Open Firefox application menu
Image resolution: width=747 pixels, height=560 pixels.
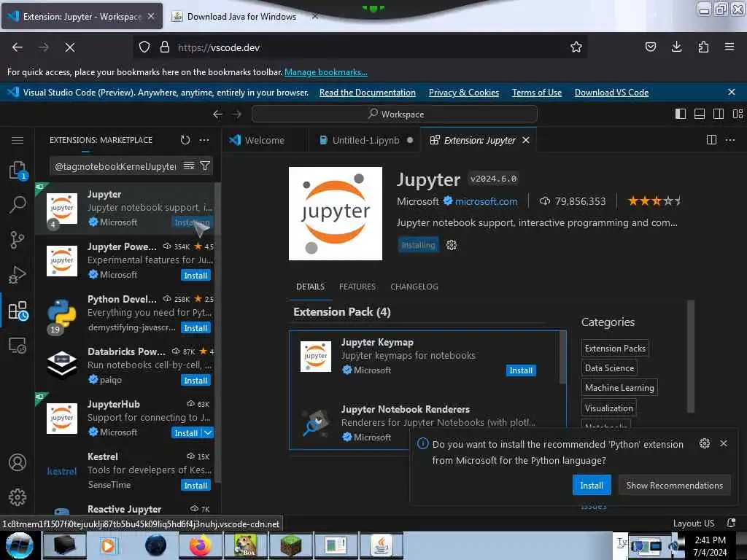729,47
